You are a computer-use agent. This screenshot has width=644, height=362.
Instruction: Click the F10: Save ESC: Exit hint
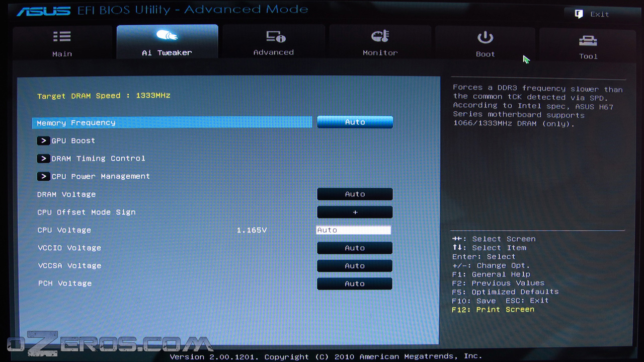[x=500, y=301]
